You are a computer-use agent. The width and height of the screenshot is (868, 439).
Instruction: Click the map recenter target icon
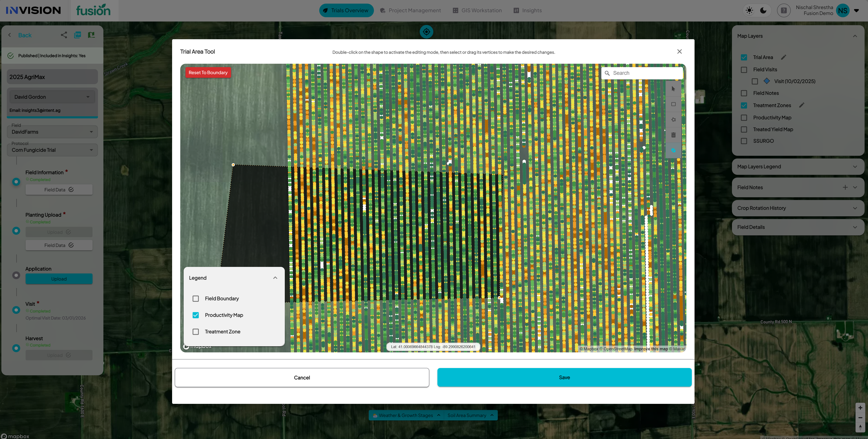click(426, 32)
